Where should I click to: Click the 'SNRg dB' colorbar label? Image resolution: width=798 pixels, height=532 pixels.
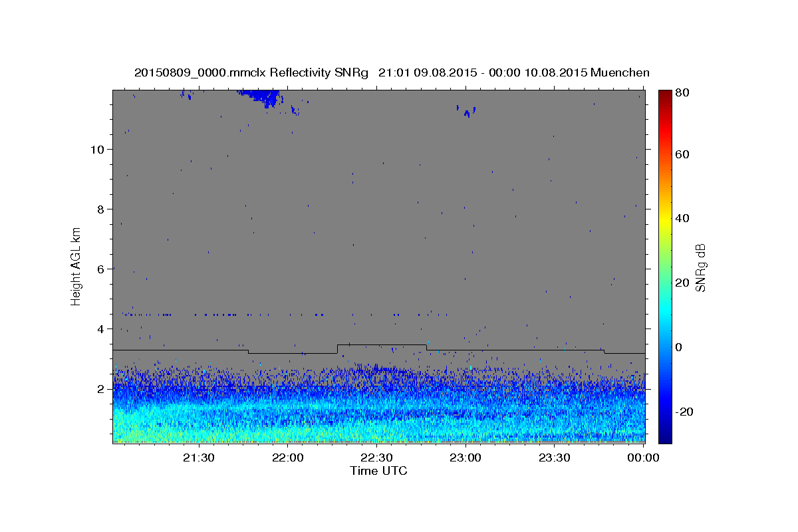[700, 267]
